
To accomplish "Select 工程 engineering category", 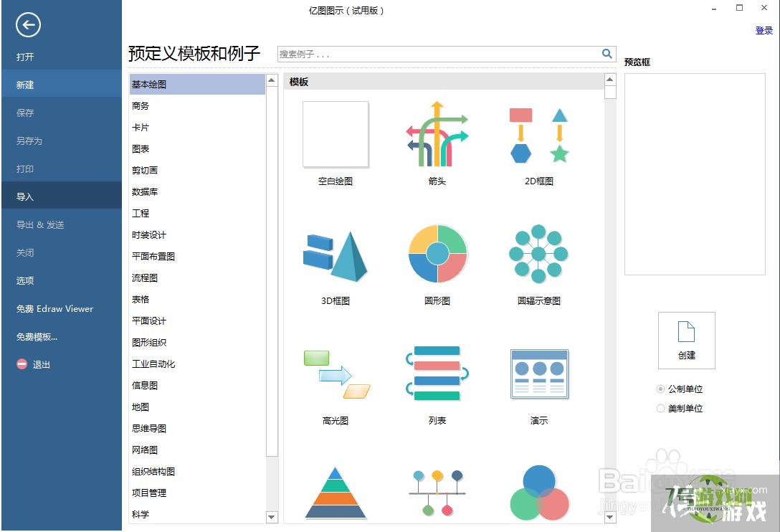I will coord(197,213).
